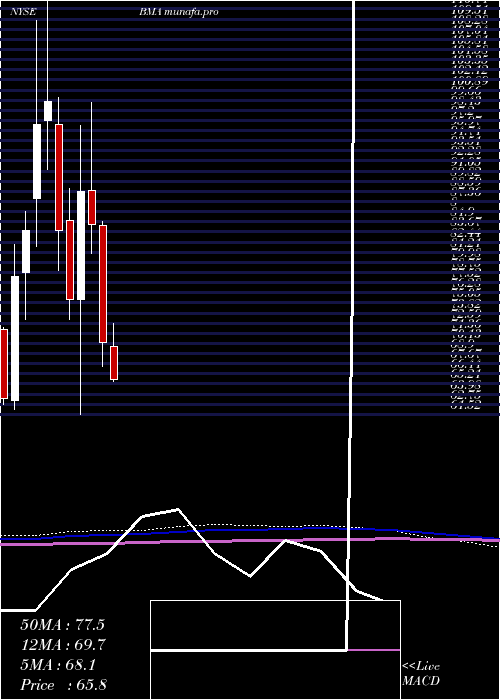This screenshot has width=500, height=700.
Task: Select the 50MA : 77.5 reading
Action: click(62, 625)
